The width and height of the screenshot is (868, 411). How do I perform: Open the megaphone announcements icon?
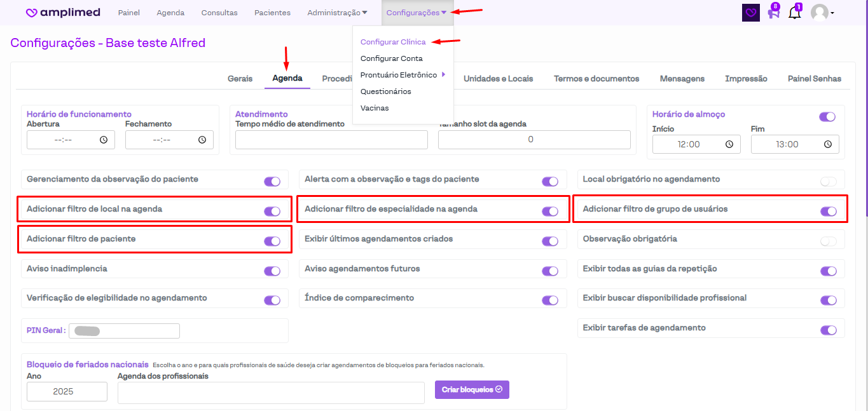click(x=773, y=13)
